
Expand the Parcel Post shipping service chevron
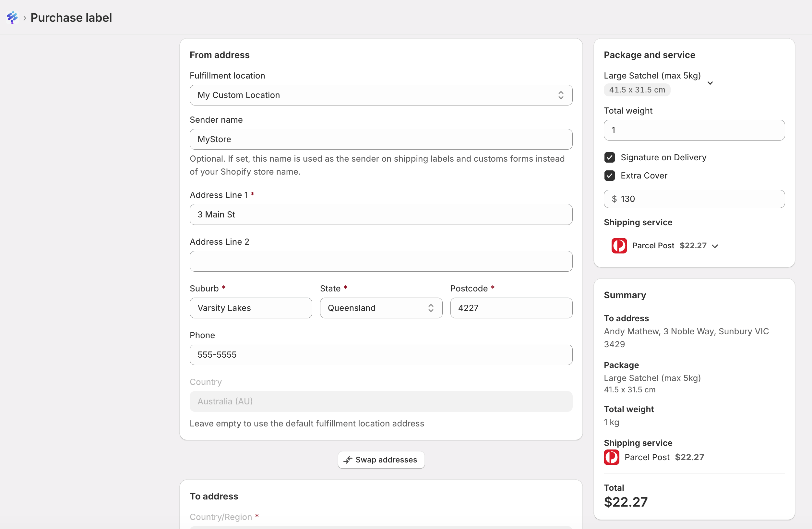click(715, 246)
